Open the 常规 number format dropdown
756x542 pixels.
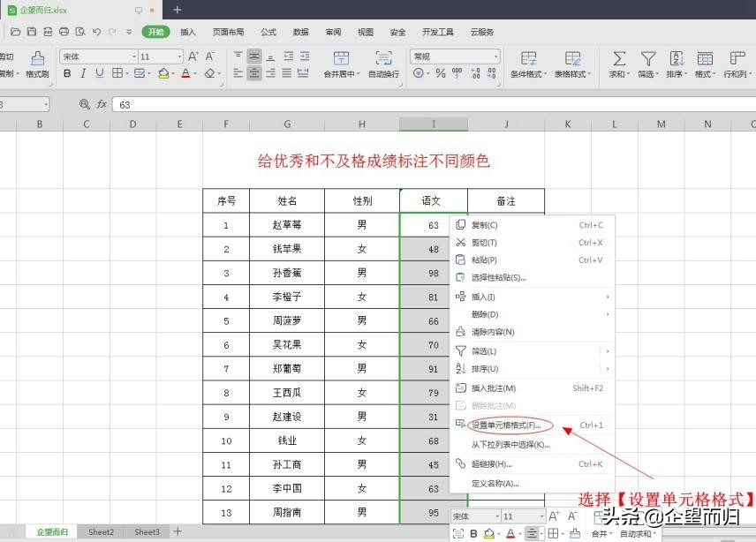click(495, 56)
